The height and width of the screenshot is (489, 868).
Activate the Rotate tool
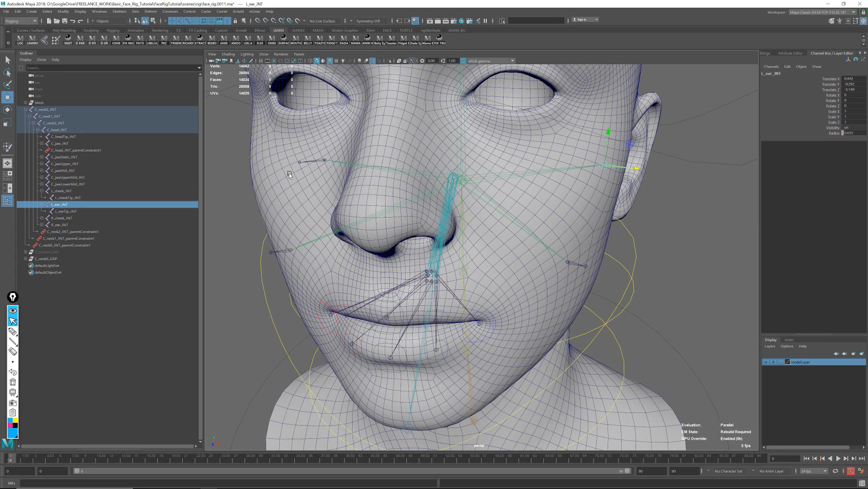click(x=7, y=109)
